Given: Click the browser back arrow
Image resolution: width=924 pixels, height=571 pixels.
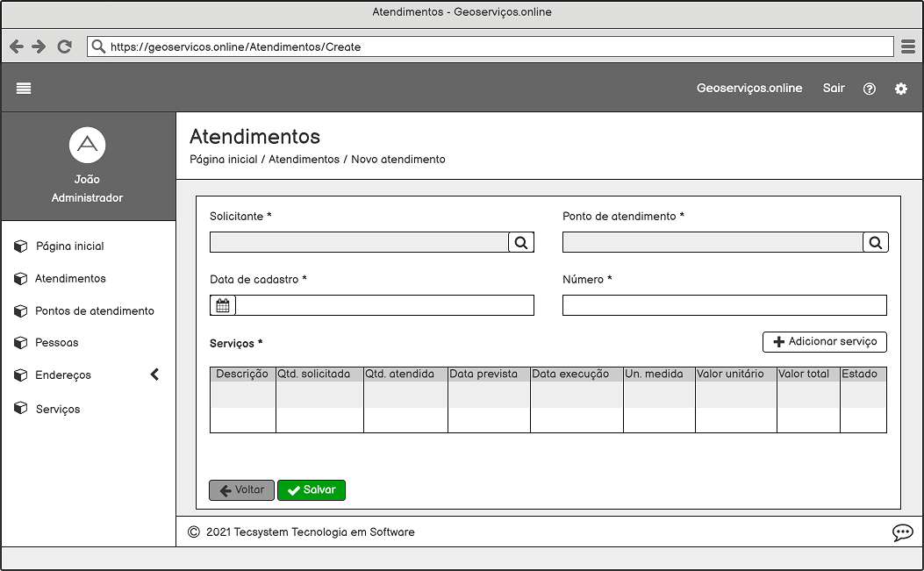Looking at the screenshot, I should pos(17,47).
